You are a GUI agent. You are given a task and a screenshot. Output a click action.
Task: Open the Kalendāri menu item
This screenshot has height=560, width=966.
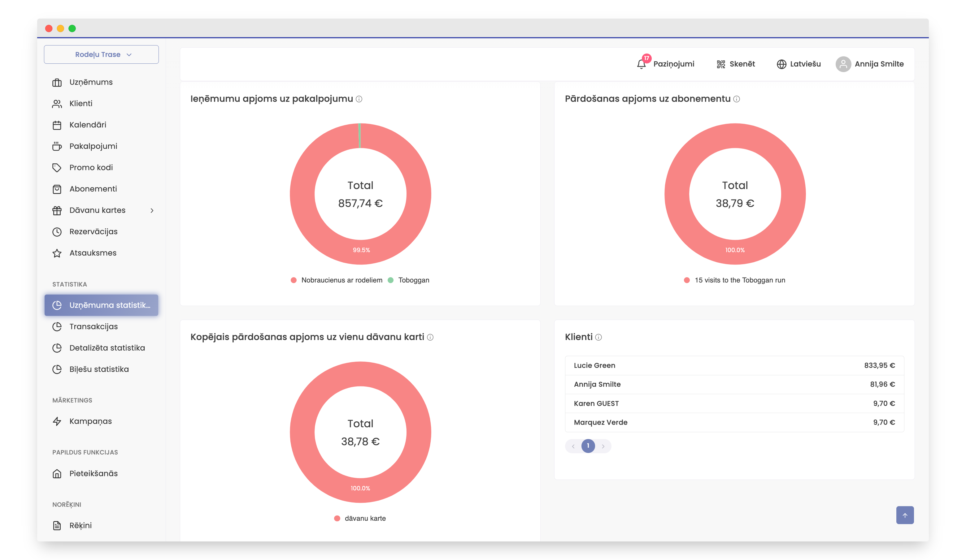point(87,125)
